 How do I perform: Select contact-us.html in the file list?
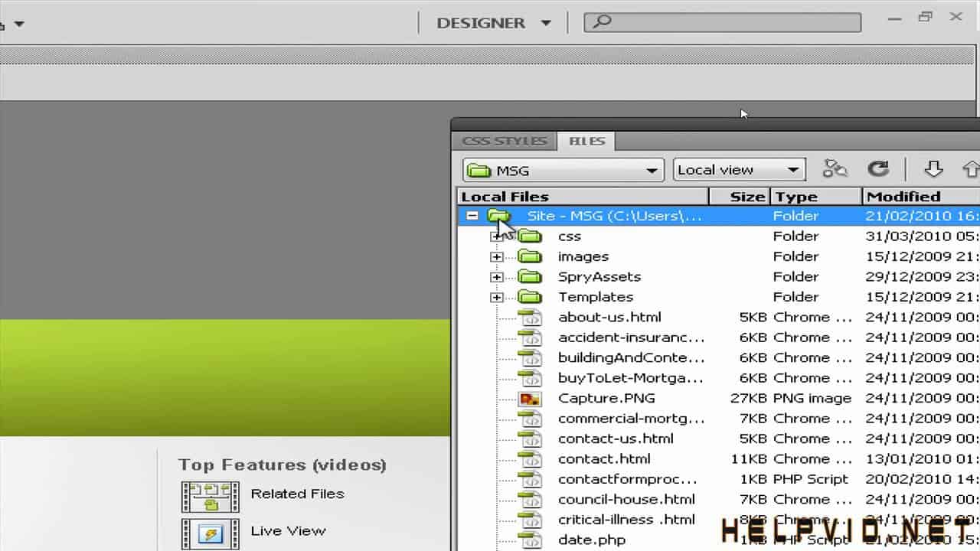point(616,439)
